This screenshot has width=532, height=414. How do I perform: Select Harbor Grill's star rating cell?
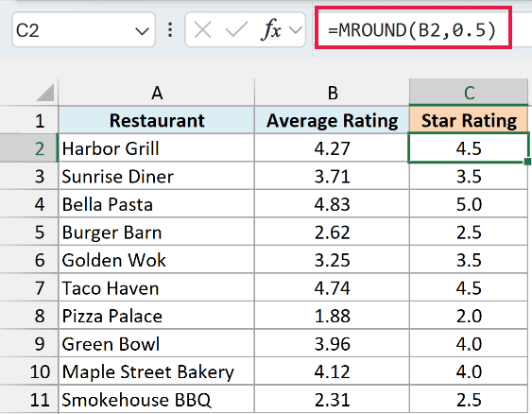point(469,148)
